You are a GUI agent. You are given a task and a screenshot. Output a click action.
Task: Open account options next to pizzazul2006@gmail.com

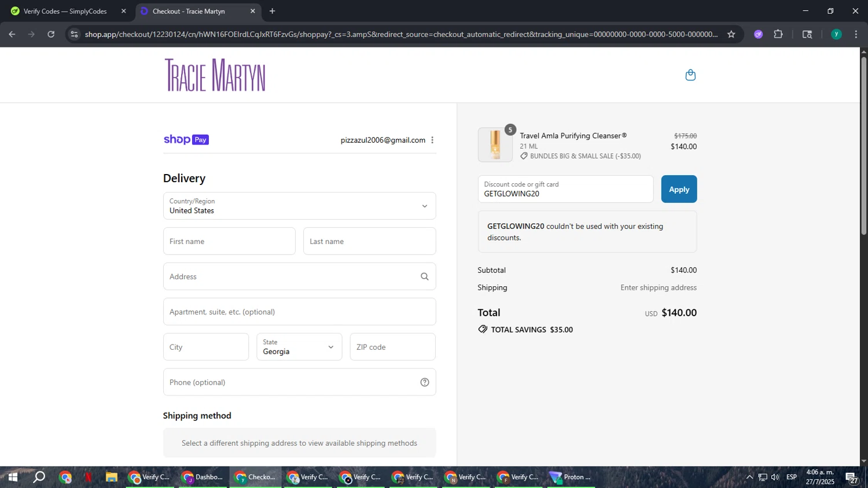point(432,140)
